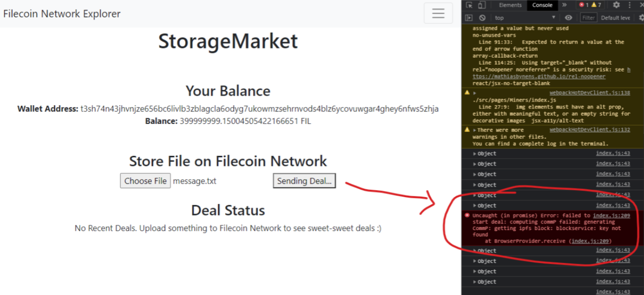Open the customize DevTools three-dot menu

point(629,5)
